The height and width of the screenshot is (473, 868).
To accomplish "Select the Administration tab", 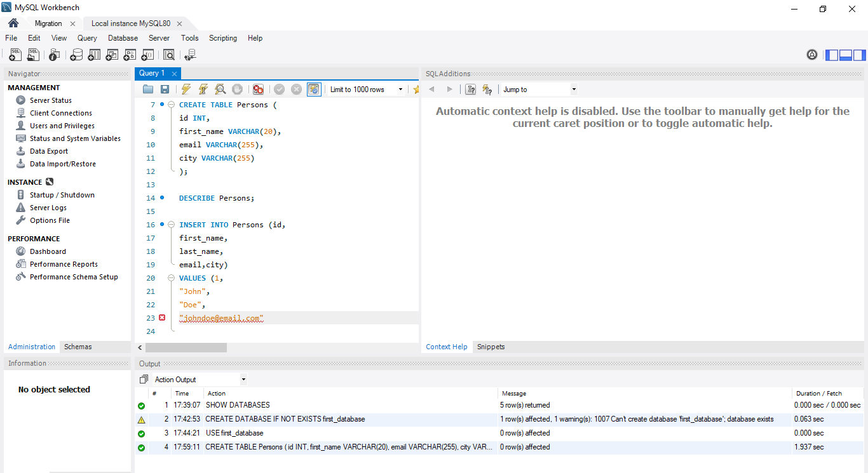I will point(32,347).
